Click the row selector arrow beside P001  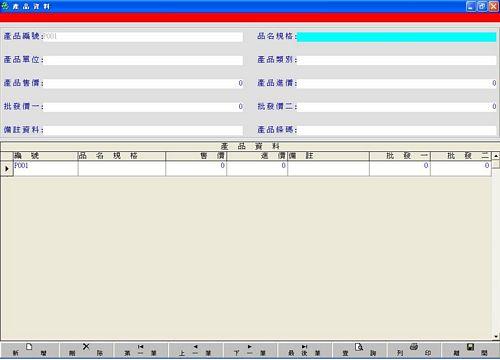click(7, 169)
